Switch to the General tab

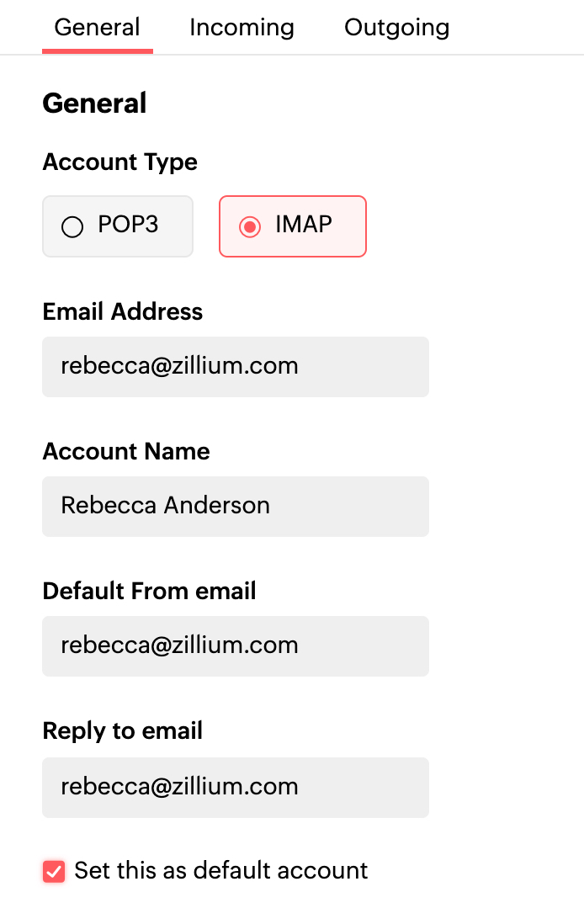point(97,28)
